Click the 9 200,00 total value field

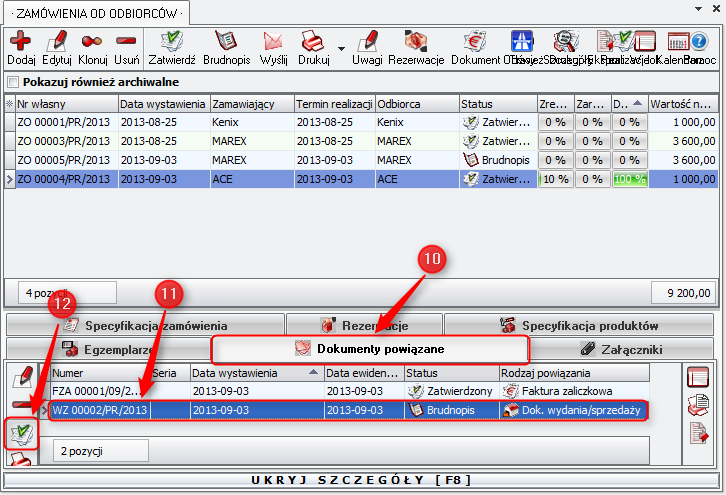pyautogui.click(x=684, y=293)
